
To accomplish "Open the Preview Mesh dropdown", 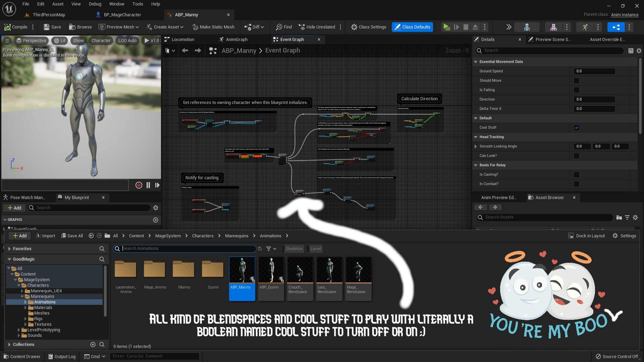I will point(119,27).
